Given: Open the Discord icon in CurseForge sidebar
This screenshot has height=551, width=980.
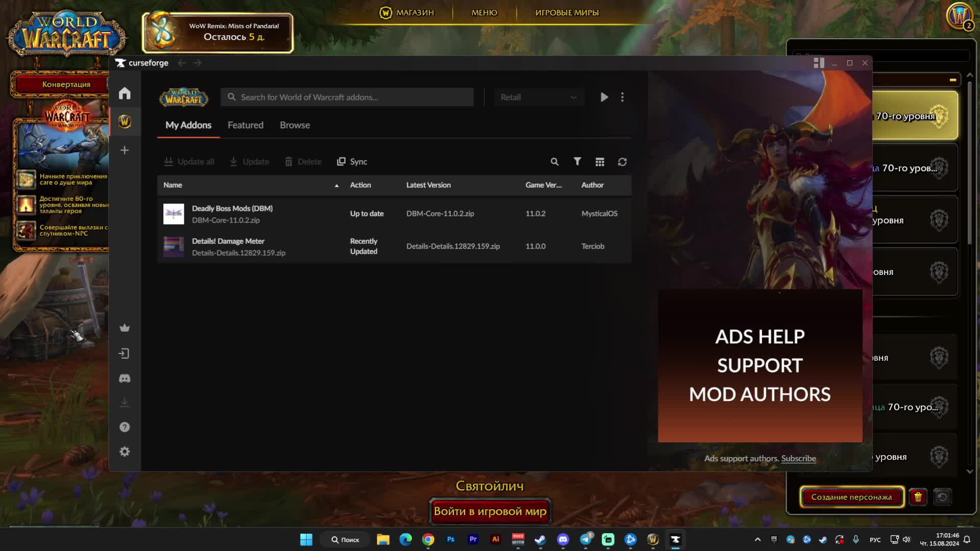Looking at the screenshot, I should (x=125, y=378).
